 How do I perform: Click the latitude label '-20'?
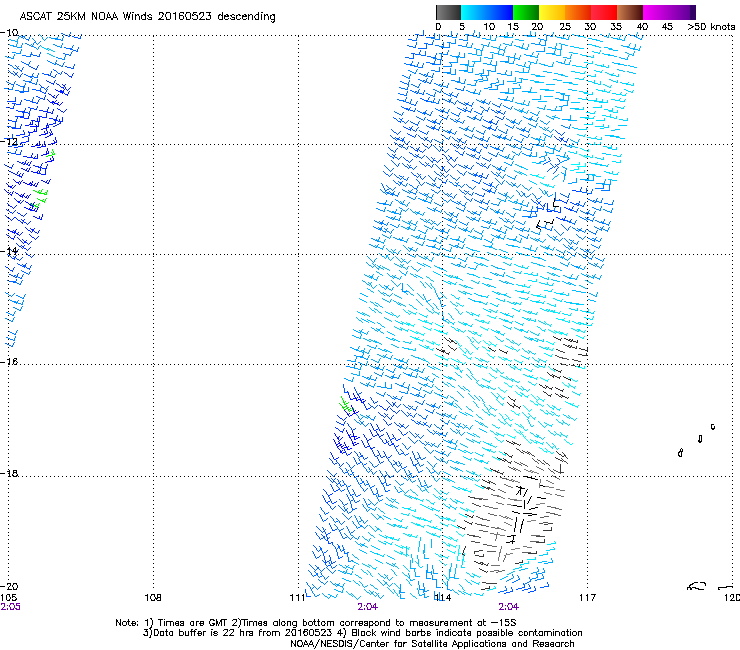[9, 586]
